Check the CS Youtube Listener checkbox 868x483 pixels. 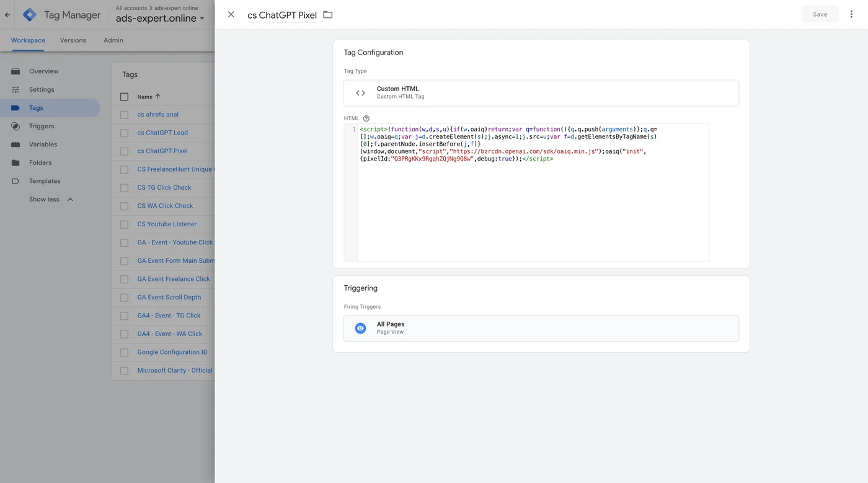124,224
